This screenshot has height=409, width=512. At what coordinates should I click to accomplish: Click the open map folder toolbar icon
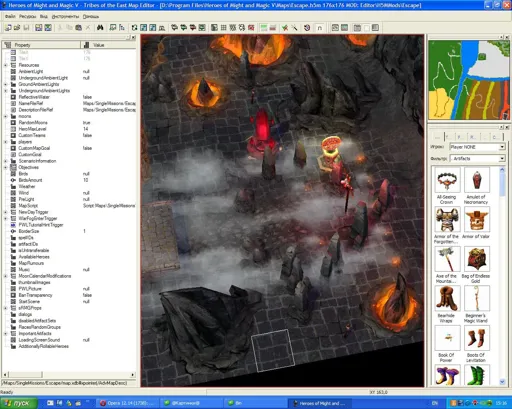coord(16,28)
